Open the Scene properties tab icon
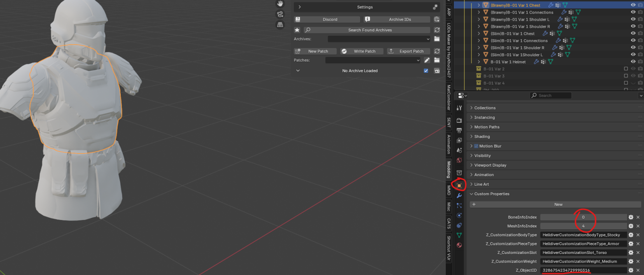This screenshot has width=644, height=275. (459, 150)
